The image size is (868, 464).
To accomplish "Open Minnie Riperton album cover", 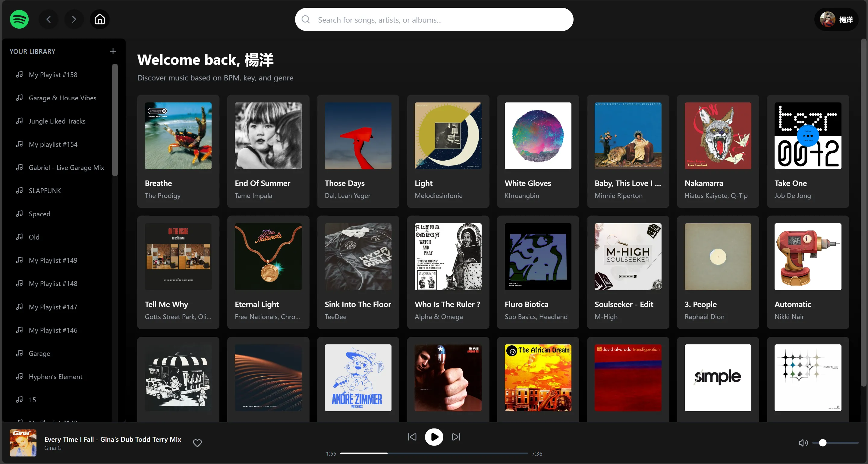I will (x=628, y=136).
